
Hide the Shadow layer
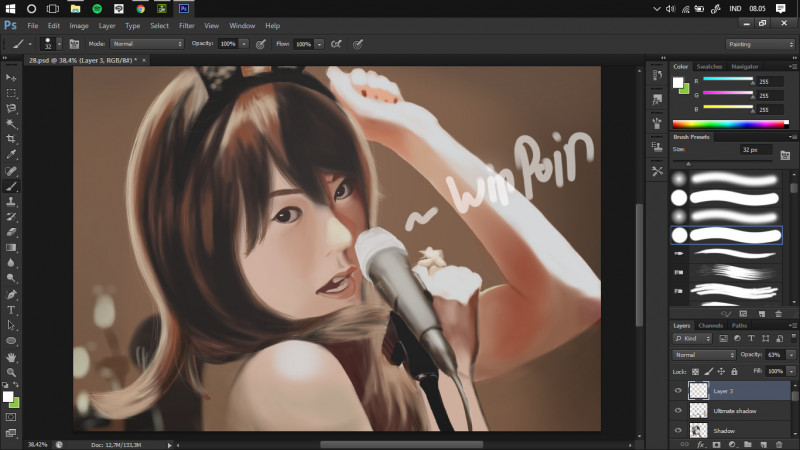pos(678,431)
